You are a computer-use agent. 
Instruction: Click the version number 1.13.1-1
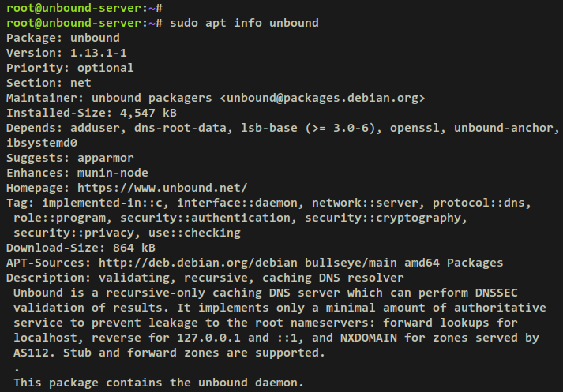coord(99,53)
